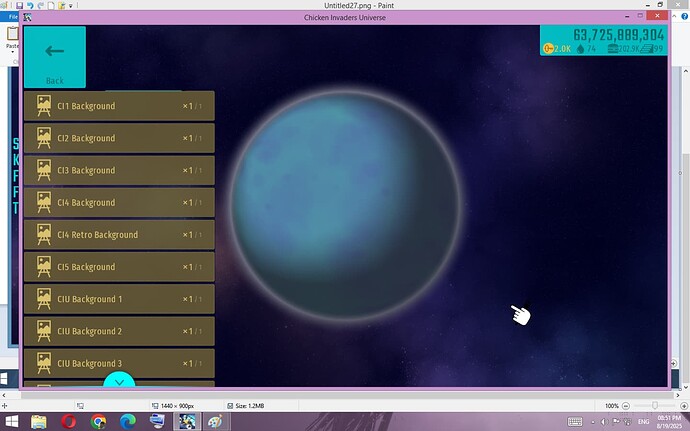690x431 pixels.
Task: Click the blue planet preview
Action: click(345, 205)
